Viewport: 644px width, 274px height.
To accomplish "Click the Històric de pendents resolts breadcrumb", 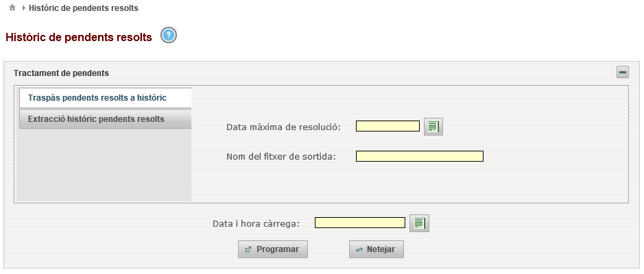I will (x=84, y=8).
